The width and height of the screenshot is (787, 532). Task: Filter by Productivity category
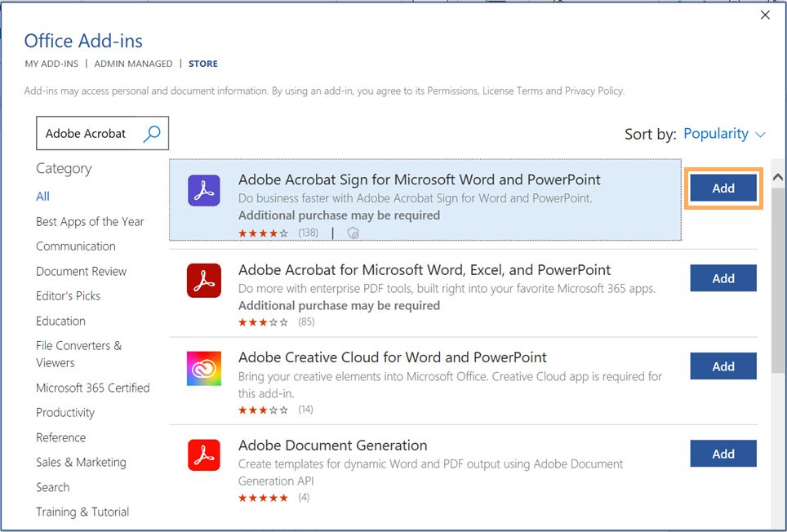(x=65, y=413)
